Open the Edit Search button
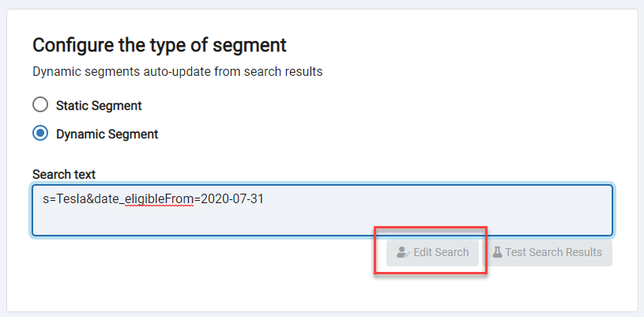This screenshot has width=644, height=317. coord(432,252)
